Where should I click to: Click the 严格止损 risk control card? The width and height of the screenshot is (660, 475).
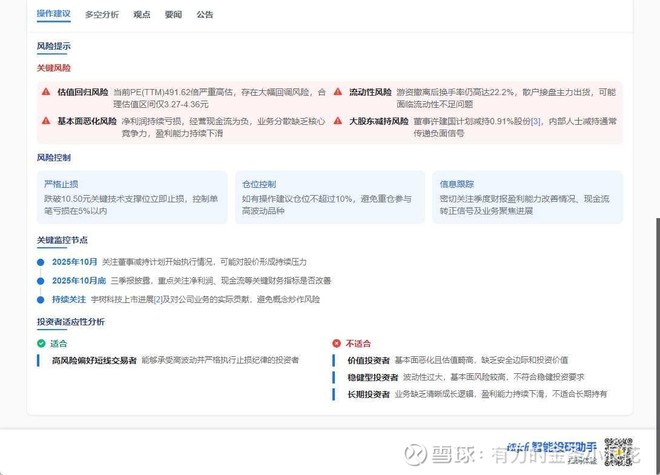click(131, 196)
